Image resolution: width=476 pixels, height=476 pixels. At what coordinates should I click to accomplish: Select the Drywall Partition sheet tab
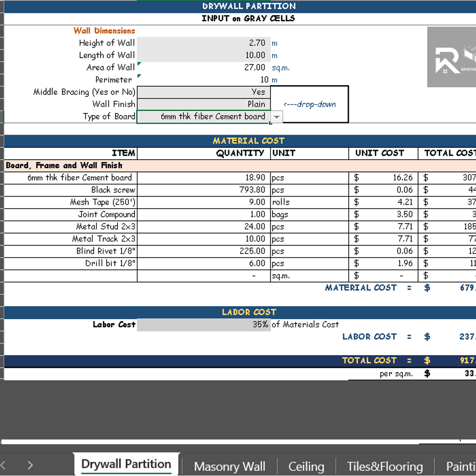[126, 464]
